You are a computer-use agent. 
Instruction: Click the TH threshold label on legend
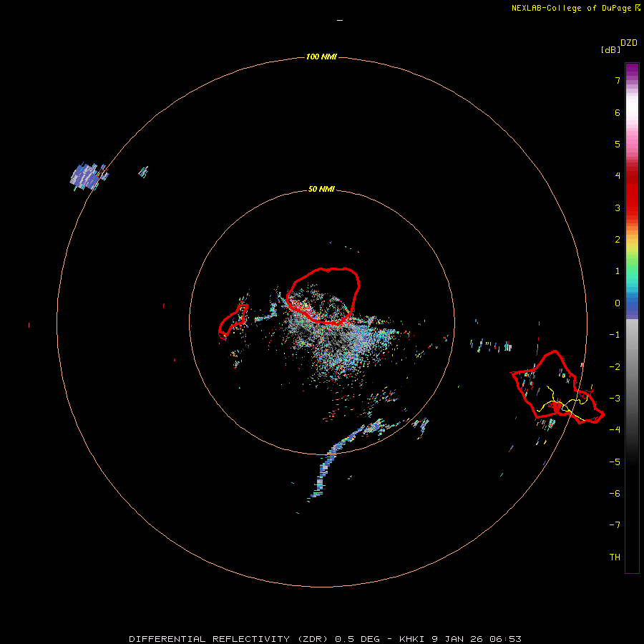click(x=615, y=557)
